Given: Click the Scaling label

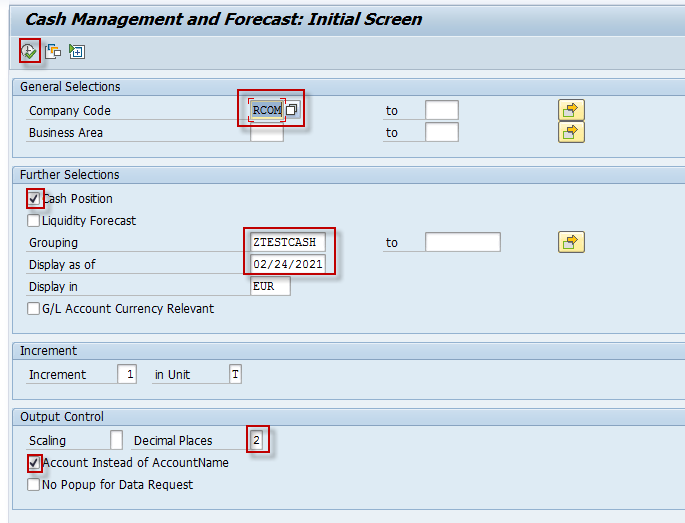Looking at the screenshot, I should [x=47, y=441].
